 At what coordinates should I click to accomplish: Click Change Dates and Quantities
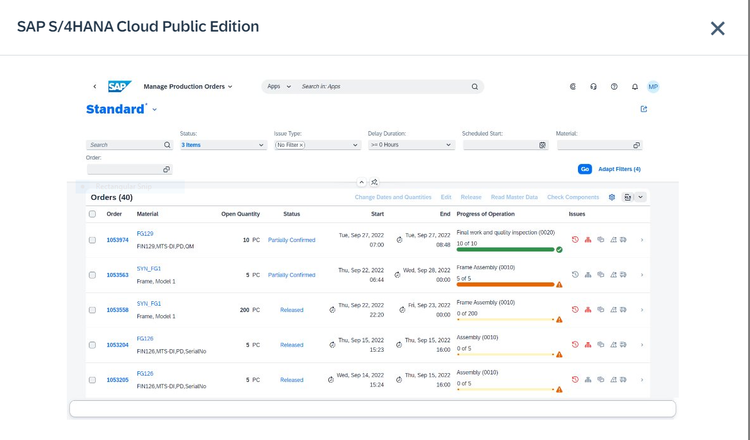tap(393, 197)
